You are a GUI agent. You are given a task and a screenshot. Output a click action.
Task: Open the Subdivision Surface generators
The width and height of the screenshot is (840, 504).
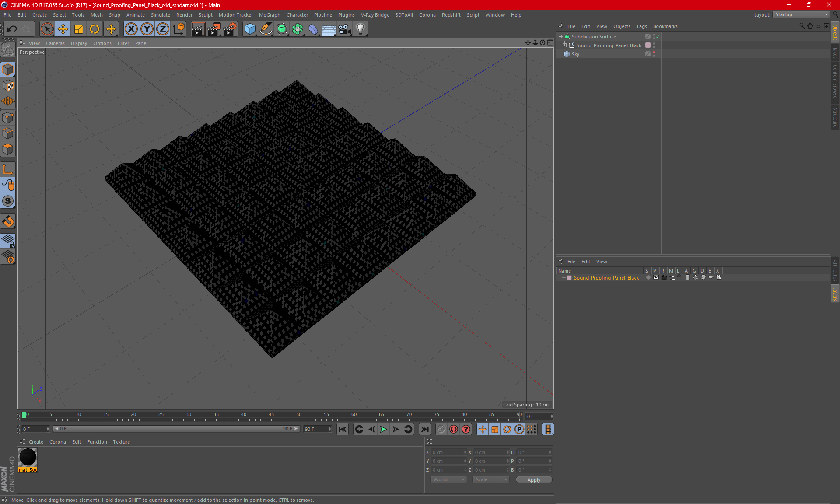(282, 29)
